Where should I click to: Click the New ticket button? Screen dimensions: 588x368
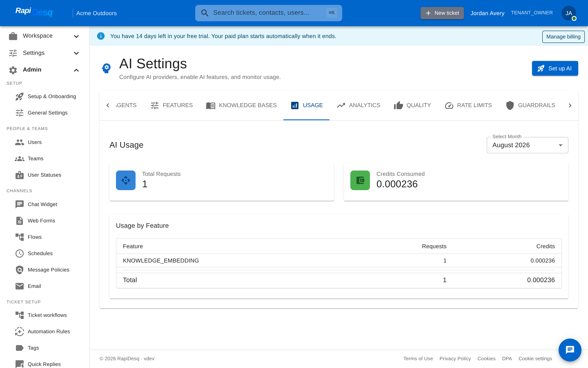pyautogui.click(x=442, y=13)
